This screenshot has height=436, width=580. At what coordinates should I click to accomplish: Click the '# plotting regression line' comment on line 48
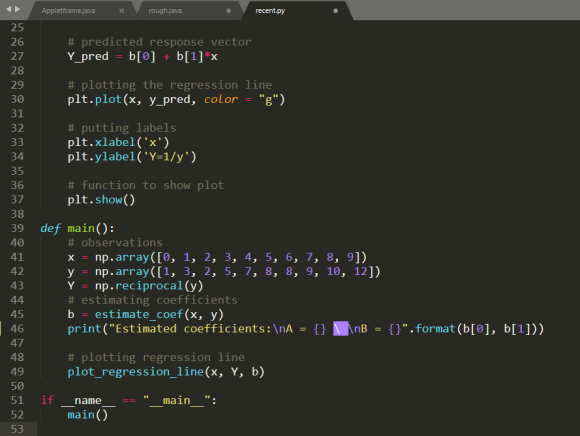coord(156,357)
